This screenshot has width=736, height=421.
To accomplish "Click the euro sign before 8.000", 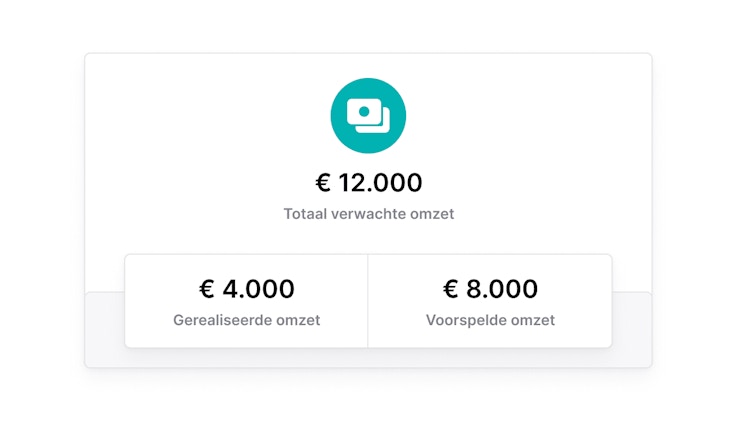I will (451, 289).
